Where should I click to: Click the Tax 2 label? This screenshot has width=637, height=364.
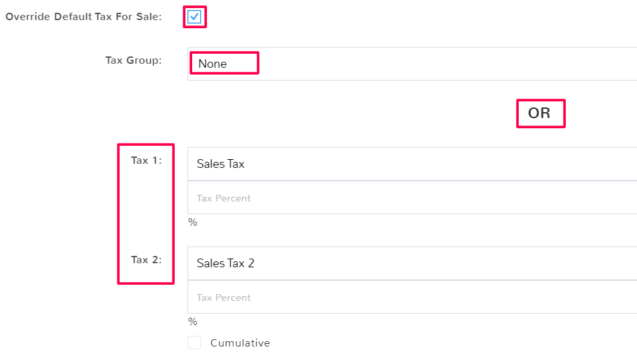point(146,260)
